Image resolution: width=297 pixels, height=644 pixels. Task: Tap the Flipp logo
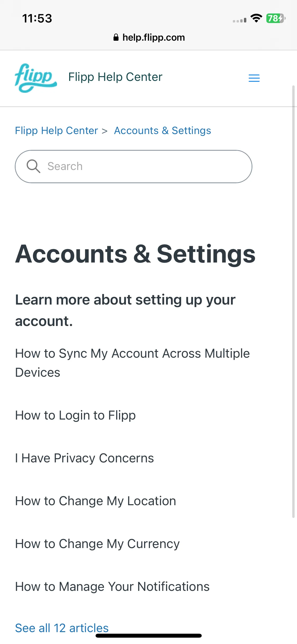tap(36, 78)
